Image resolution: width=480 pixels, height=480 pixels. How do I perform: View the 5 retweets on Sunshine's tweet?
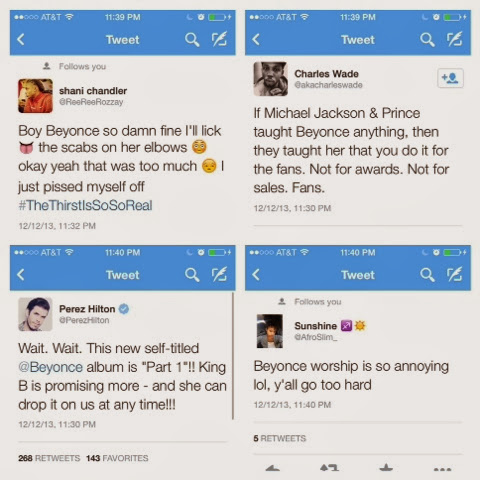tap(279, 438)
